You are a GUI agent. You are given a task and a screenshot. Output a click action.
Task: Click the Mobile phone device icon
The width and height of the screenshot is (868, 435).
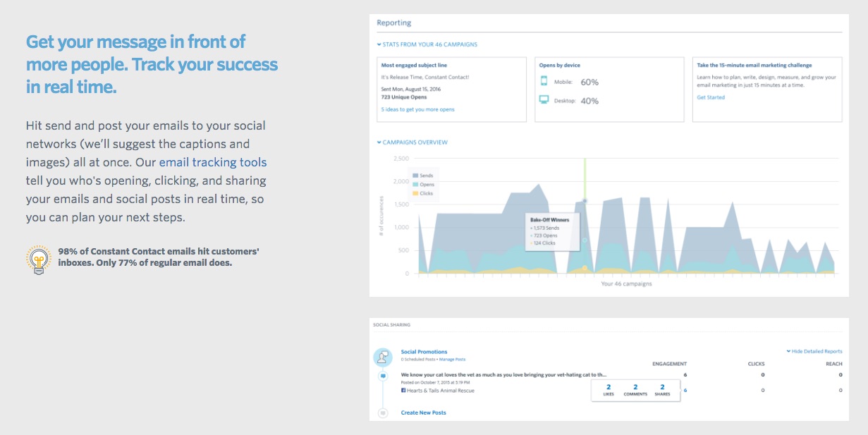(x=544, y=82)
